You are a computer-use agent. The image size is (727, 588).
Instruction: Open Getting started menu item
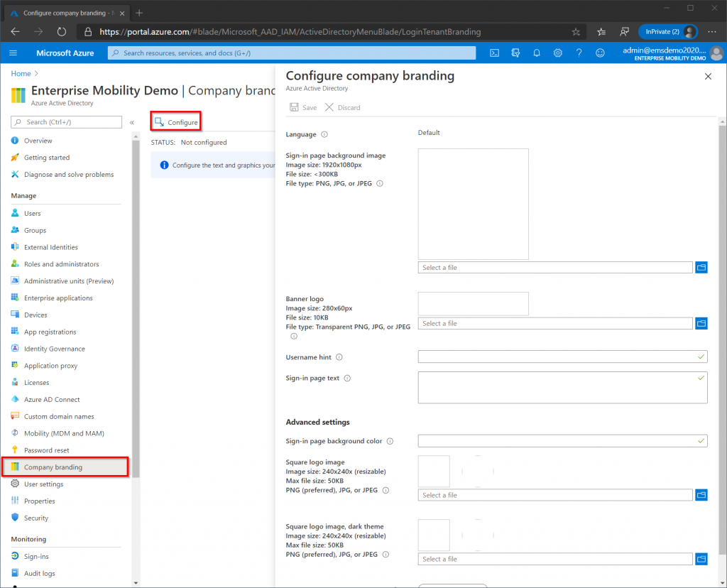(x=47, y=158)
